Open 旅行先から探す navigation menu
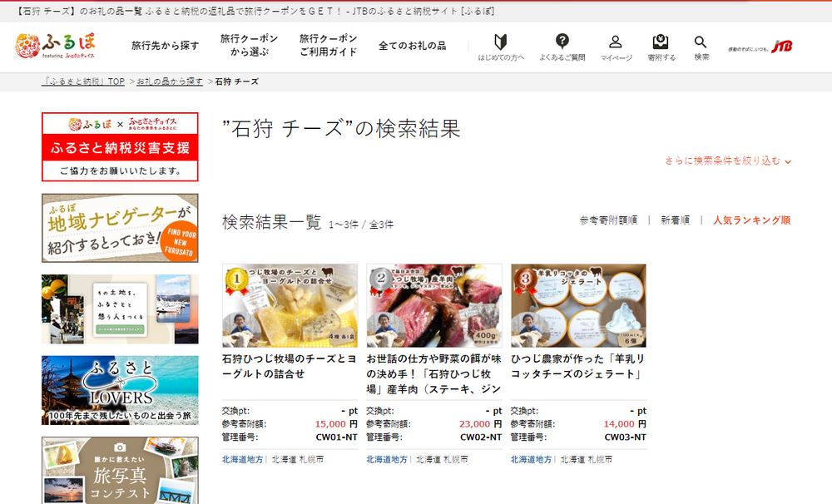Image resolution: width=832 pixels, height=504 pixels. (165, 46)
